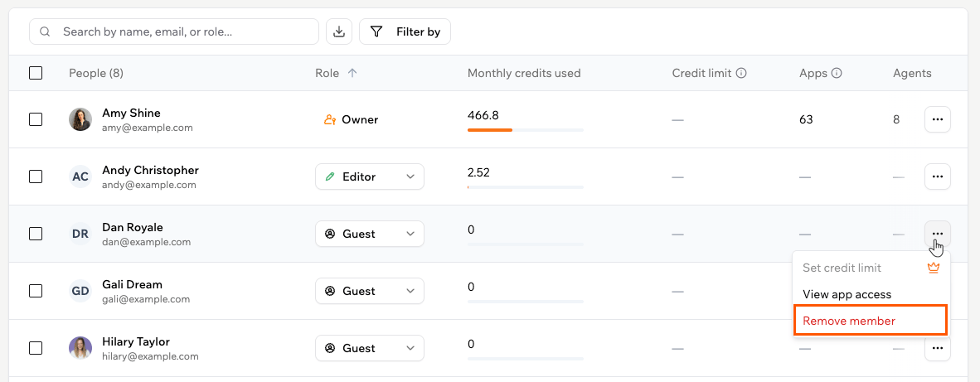
Task: Click the email amy@example.com
Action: pyautogui.click(x=148, y=128)
